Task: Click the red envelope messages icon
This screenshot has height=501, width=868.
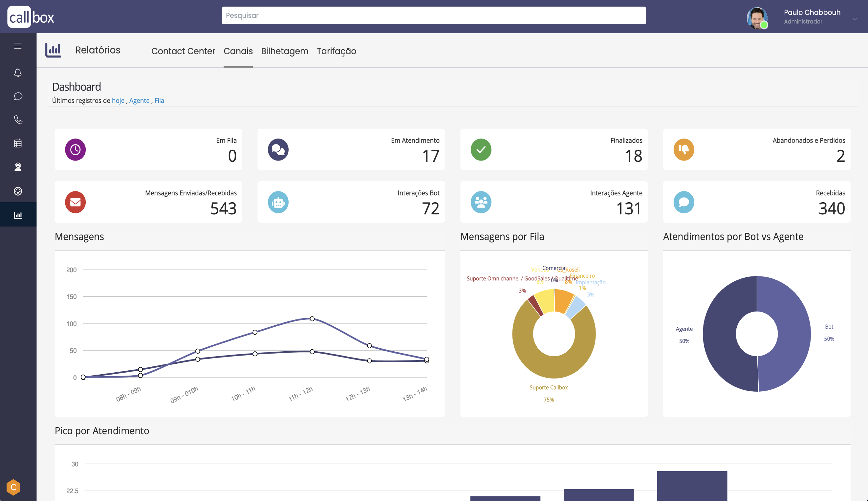Action: (76, 202)
